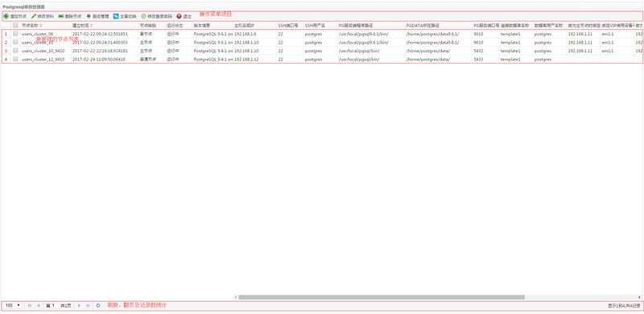This screenshot has height=314, width=644.
Task: Click the scrollbar right arrow
Action: [639, 297]
